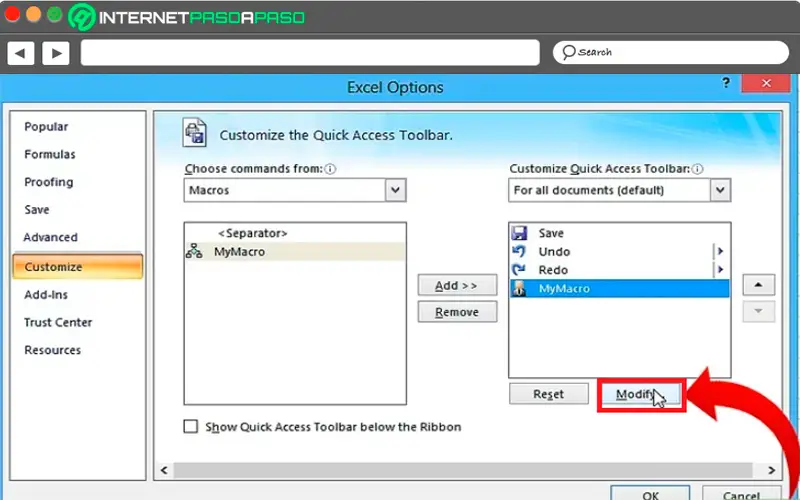The height and width of the screenshot is (500, 800).
Task: Click the Search input field
Action: click(x=671, y=52)
